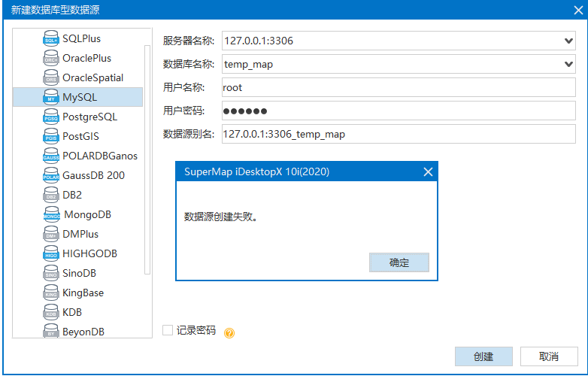Click the GaussDB 200 database icon

pyautogui.click(x=51, y=175)
